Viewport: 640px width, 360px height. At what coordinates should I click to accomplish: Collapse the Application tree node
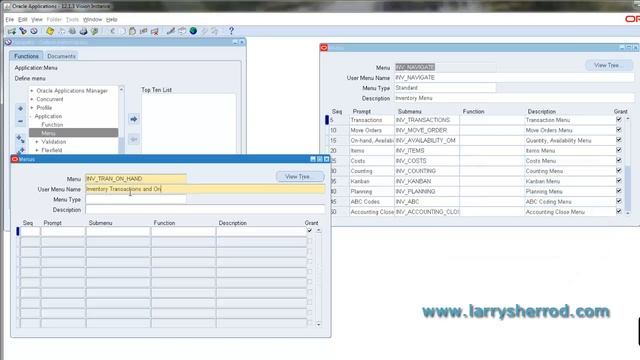pos(31,116)
